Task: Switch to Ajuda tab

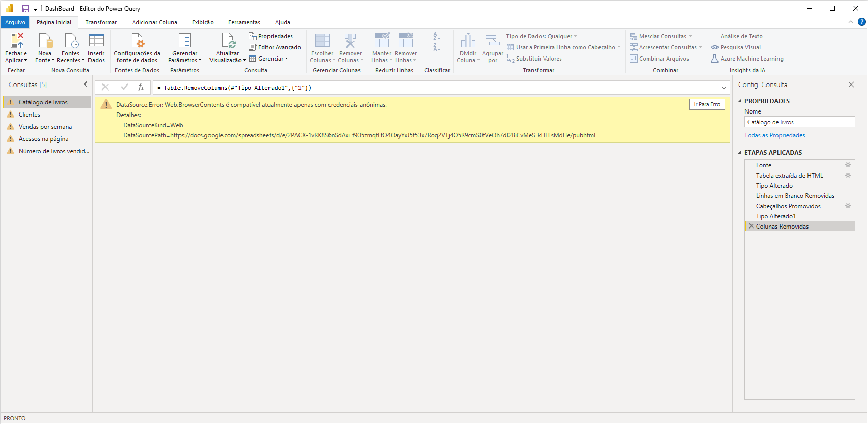Action: tap(283, 22)
